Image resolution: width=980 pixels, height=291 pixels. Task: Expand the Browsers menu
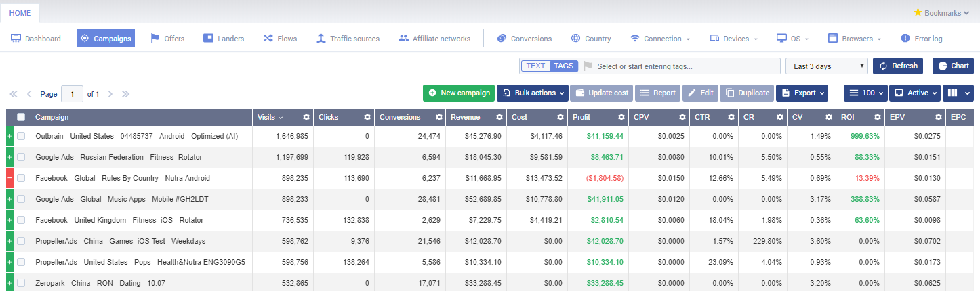(x=855, y=39)
